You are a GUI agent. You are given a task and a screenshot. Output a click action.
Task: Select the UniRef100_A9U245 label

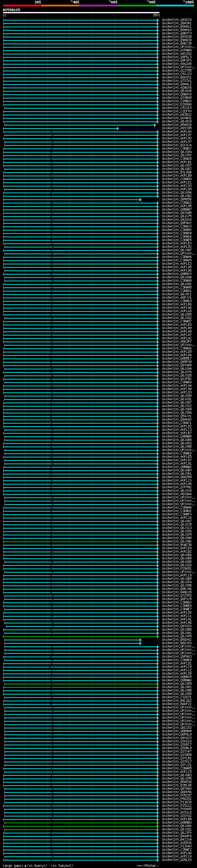coord(176,64)
